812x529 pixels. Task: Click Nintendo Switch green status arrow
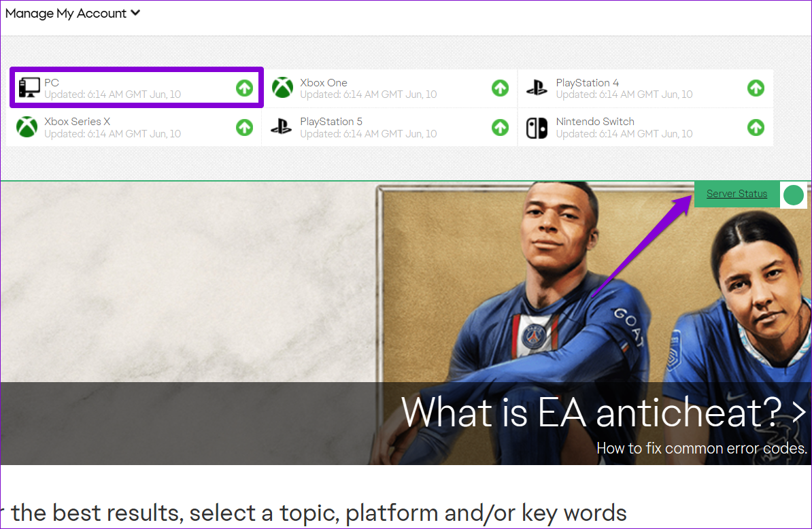click(x=756, y=127)
